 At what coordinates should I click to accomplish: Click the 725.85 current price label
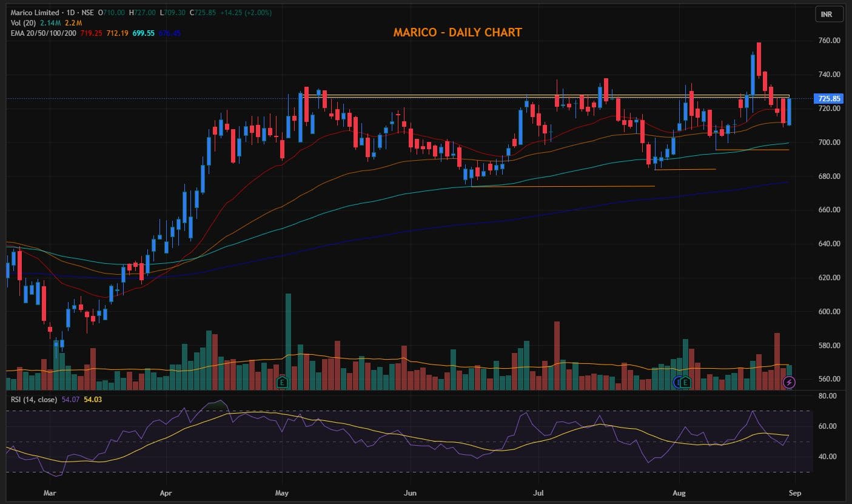(828, 98)
